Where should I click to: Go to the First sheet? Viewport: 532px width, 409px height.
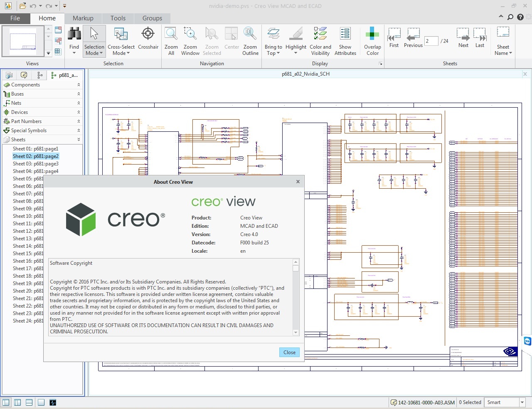(394, 34)
